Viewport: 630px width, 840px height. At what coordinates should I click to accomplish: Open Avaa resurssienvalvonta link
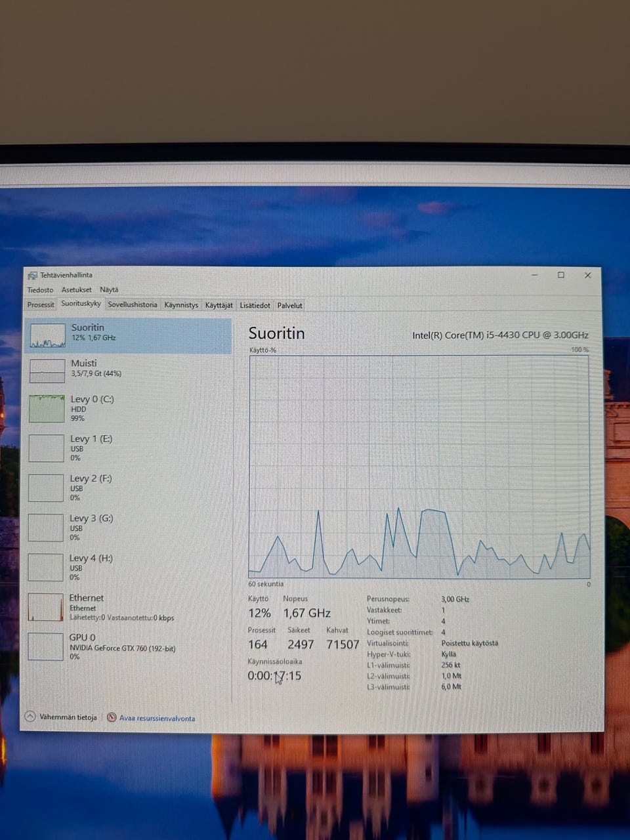point(157,718)
